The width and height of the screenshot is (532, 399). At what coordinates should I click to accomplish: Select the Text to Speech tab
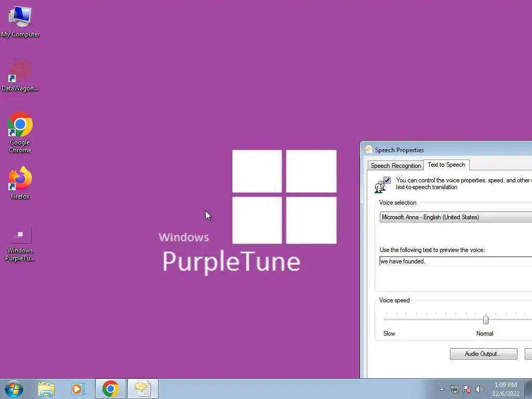pyautogui.click(x=446, y=165)
